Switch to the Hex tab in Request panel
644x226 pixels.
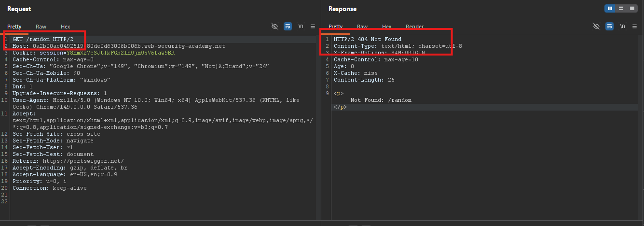coord(65,27)
